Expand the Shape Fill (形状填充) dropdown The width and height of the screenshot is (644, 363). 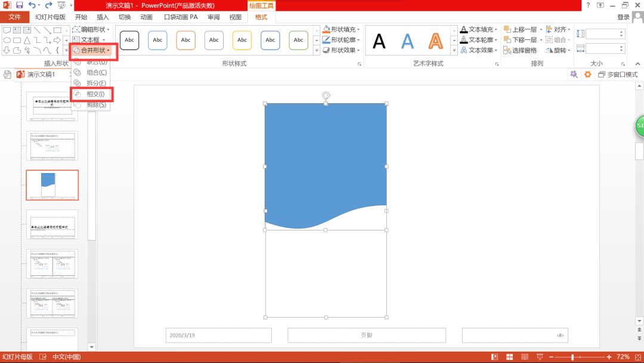(341, 29)
